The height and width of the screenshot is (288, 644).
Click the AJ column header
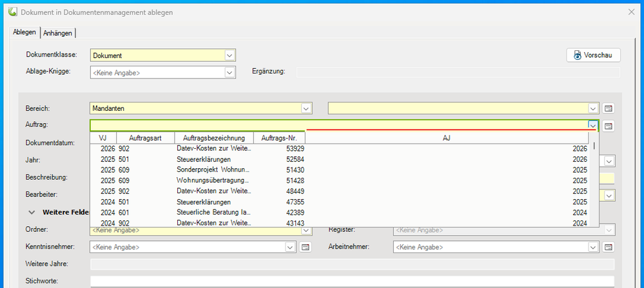pos(447,138)
